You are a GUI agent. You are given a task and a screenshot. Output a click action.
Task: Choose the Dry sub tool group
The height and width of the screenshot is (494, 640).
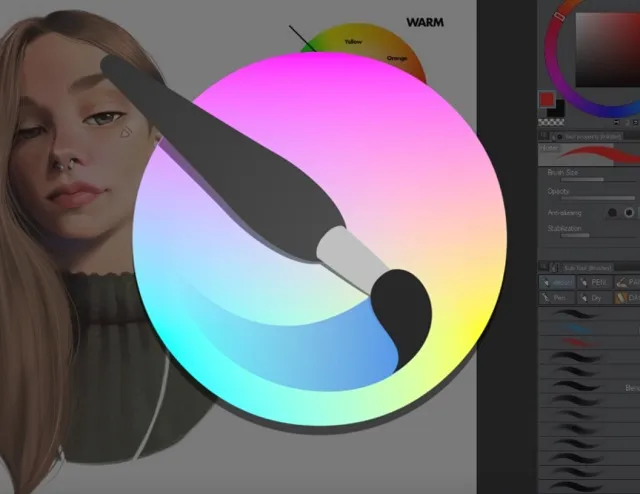[593, 298]
